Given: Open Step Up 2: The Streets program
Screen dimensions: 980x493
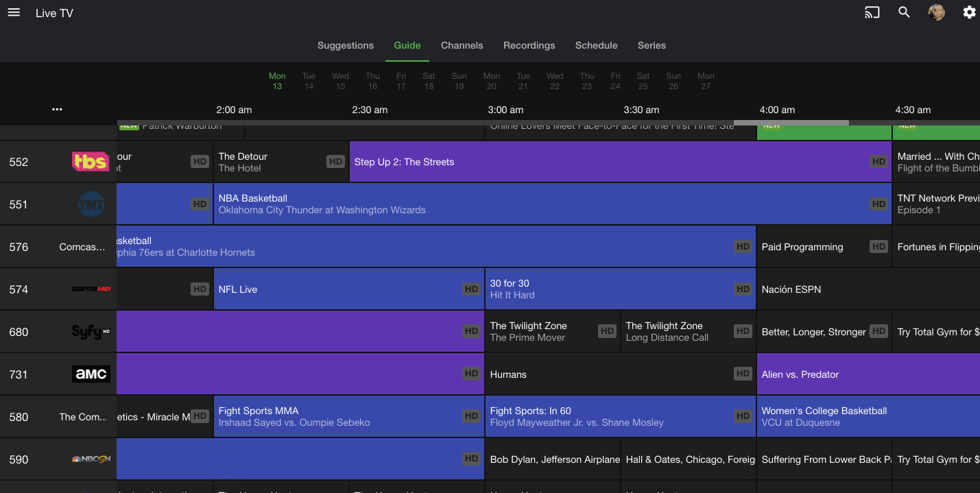Looking at the screenshot, I should coord(620,162).
